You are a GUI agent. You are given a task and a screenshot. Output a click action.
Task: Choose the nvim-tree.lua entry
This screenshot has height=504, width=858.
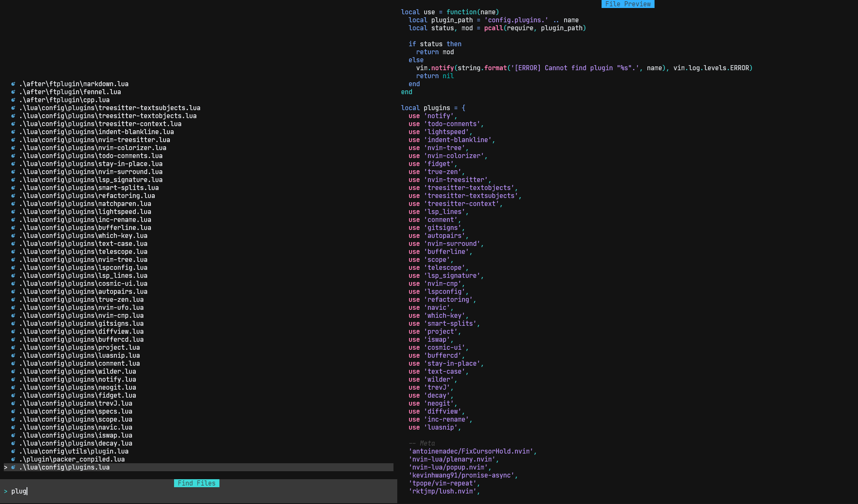[83, 260]
